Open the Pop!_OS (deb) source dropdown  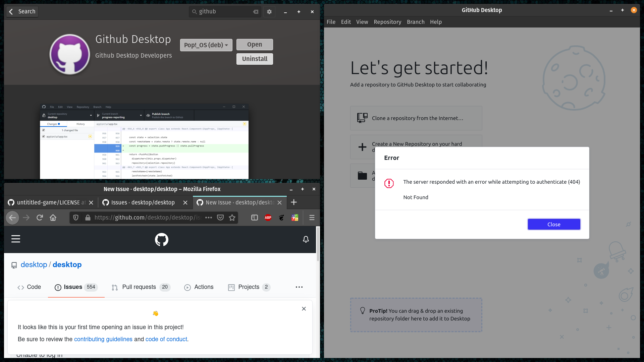[206, 45]
